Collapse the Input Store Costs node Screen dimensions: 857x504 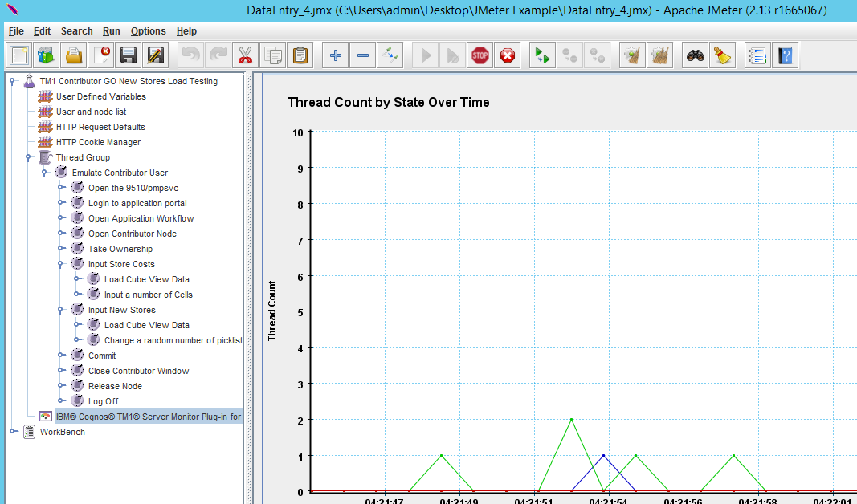click(61, 264)
